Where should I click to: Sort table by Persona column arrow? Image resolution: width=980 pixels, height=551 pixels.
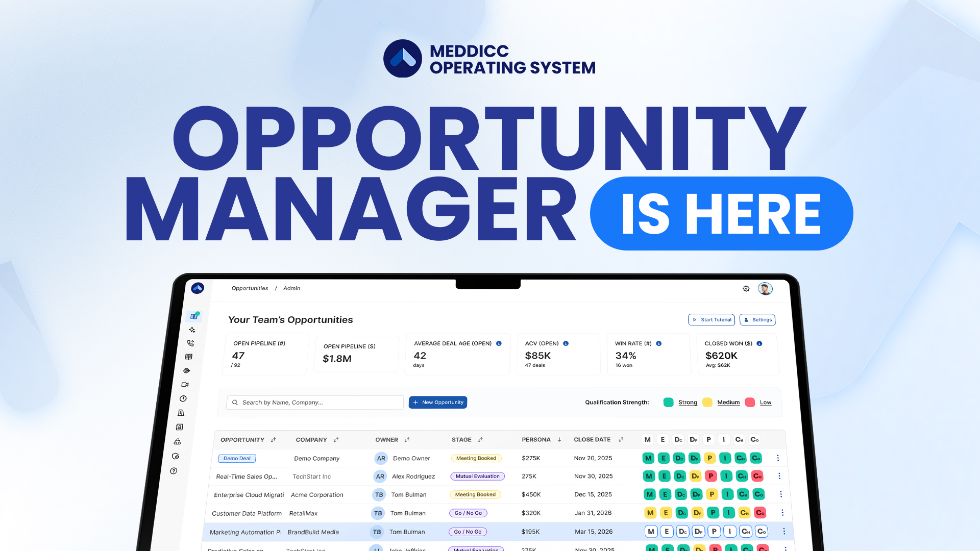559,440
